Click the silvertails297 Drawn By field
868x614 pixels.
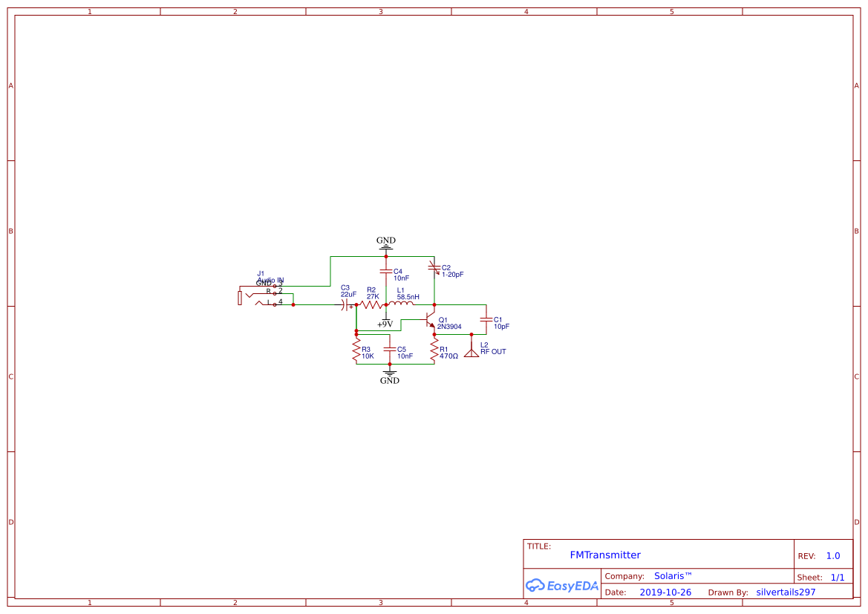point(785,592)
